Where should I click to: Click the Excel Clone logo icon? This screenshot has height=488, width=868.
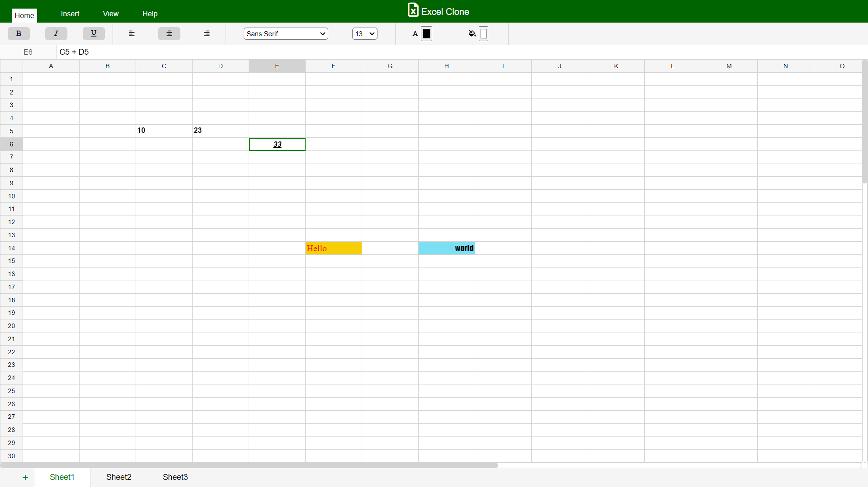point(413,10)
